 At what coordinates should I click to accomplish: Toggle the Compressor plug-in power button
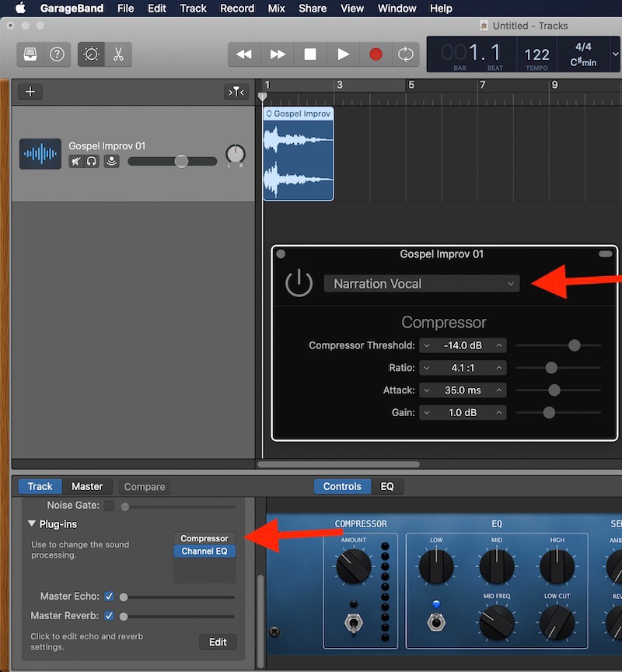[x=299, y=283]
